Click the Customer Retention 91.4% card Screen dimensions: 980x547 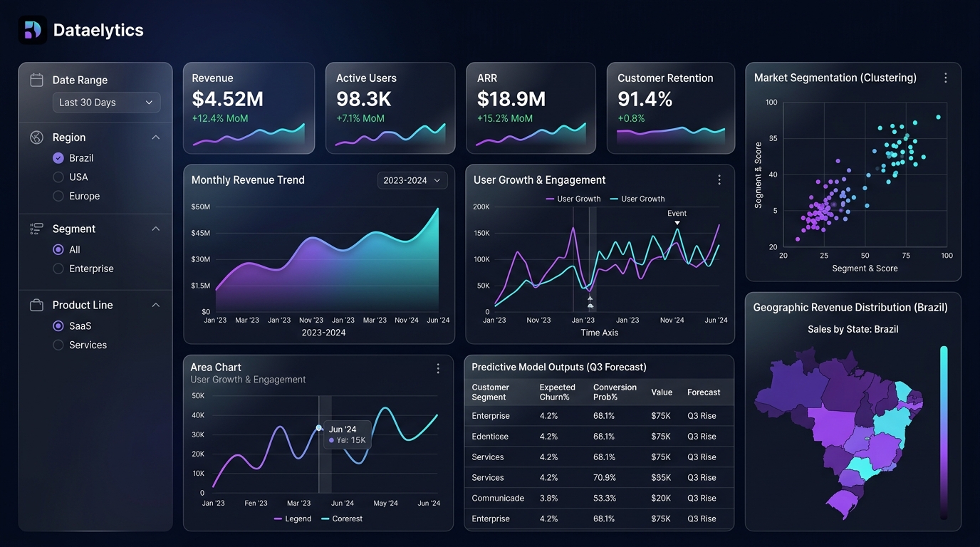coord(671,108)
